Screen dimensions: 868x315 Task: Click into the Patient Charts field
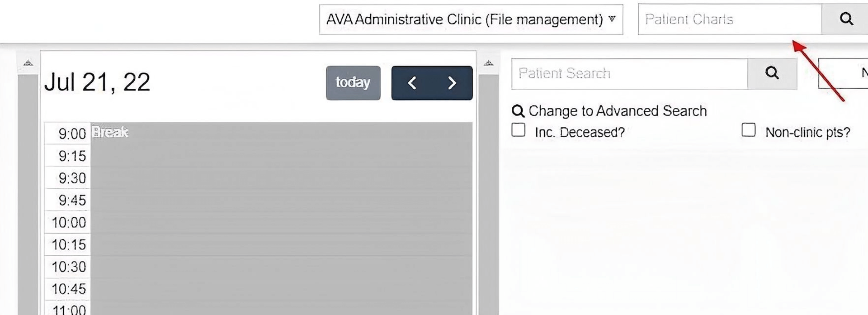click(x=729, y=19)
